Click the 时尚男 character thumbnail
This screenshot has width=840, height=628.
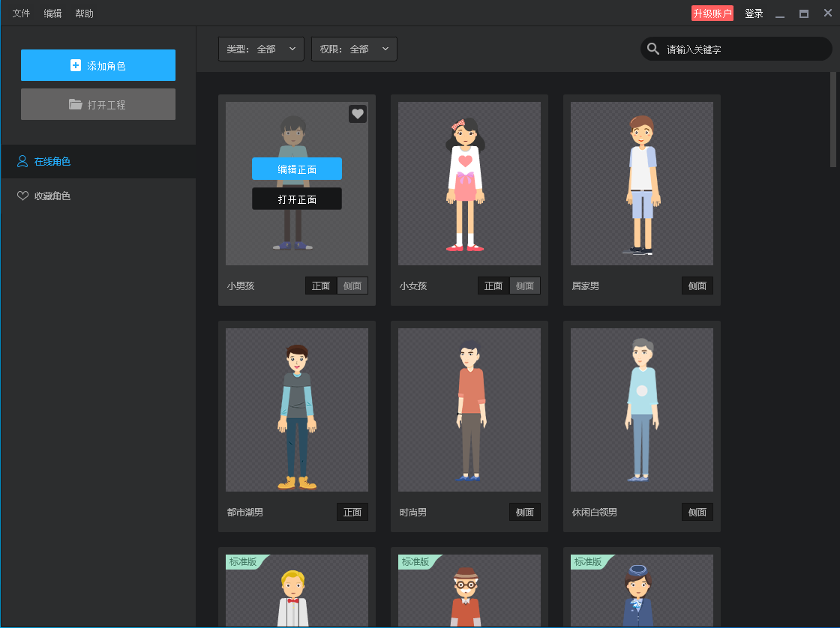coord(469,410)
